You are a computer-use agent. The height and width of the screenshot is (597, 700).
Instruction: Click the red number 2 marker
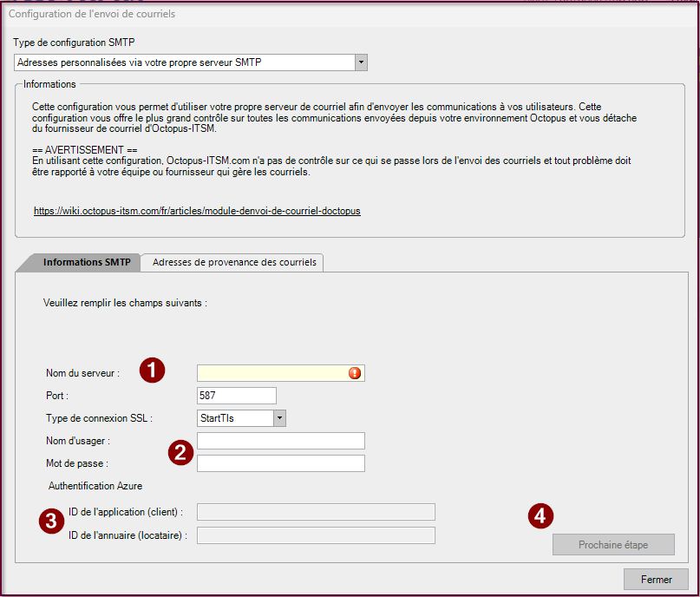pos(180,451)
